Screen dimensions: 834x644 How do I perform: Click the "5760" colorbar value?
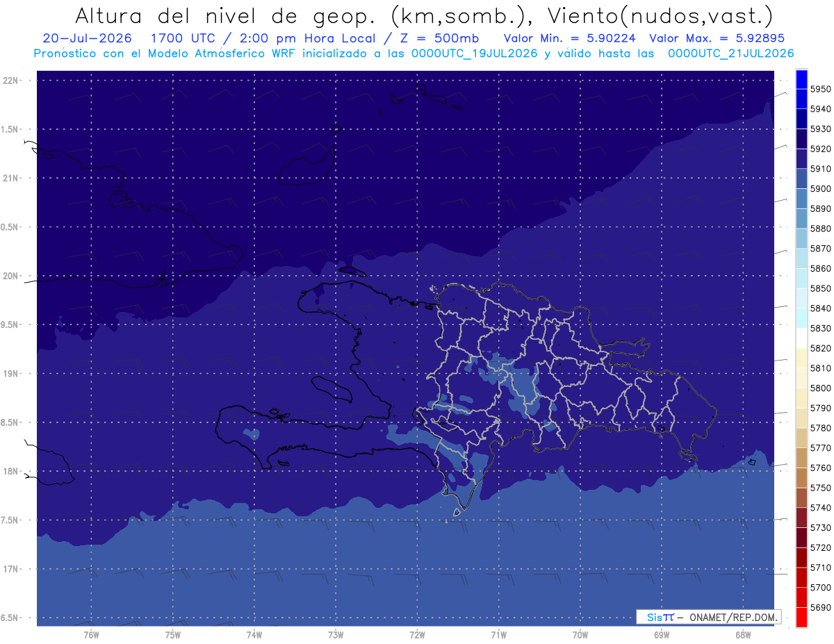coord(821,468)
